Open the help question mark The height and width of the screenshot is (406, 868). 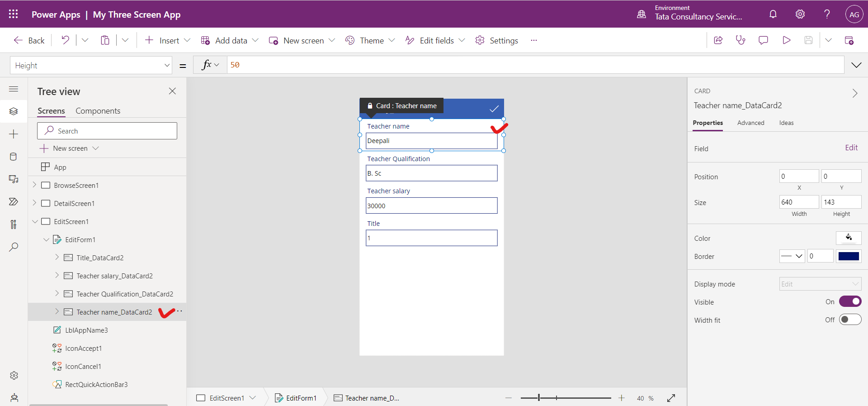tap(827, 14)
